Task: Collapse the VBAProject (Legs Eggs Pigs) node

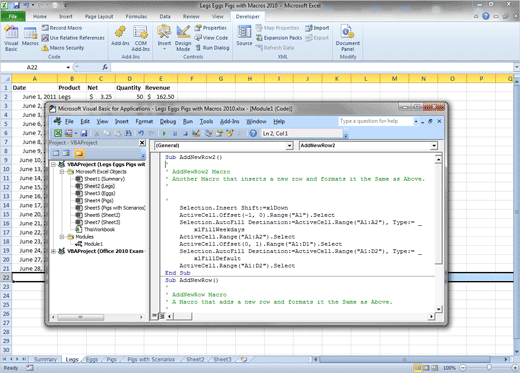Action: pyautogui.click(x=53, y=164)
